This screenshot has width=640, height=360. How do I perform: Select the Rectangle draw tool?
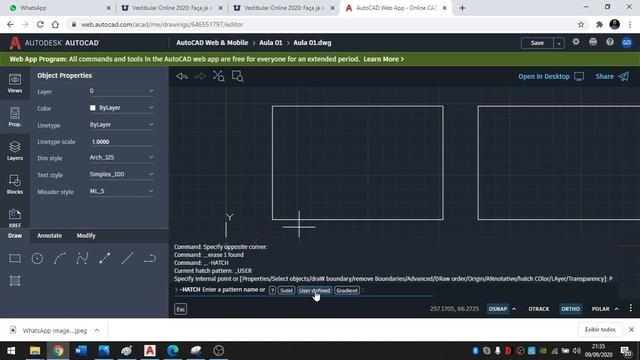coord(15,258)
